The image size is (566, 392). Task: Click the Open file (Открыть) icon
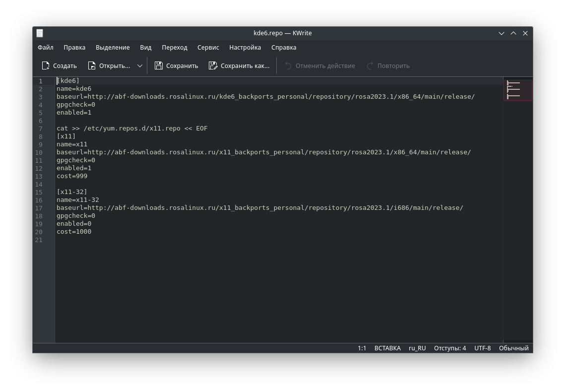92,65
